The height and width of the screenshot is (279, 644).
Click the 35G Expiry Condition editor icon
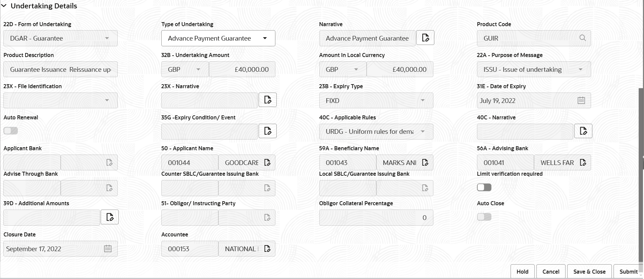[267, 131]
